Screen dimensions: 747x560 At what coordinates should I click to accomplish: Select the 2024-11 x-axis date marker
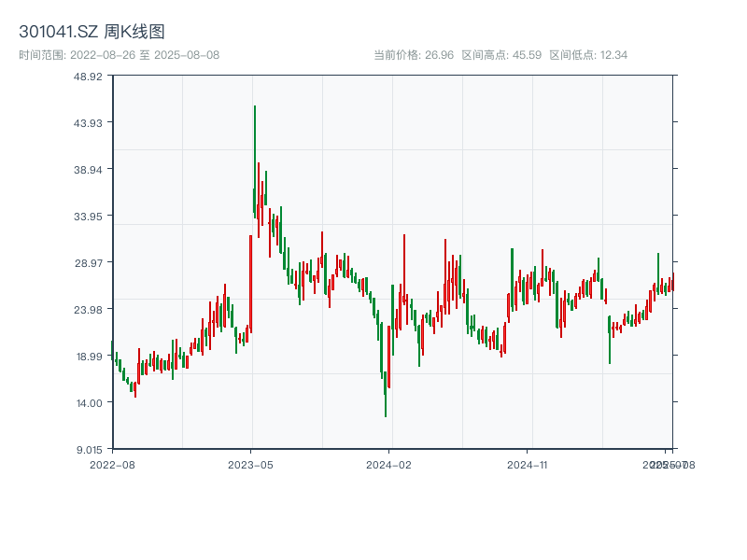coord(528,464)
